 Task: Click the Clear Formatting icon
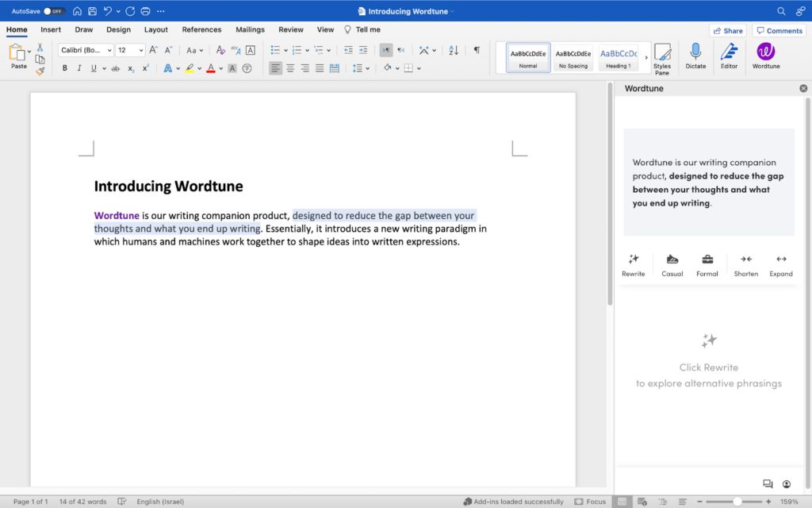click(220, 50)
